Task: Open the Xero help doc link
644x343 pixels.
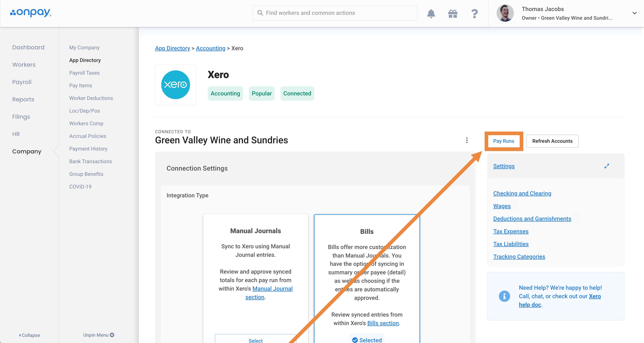Action: coord(560,300)
